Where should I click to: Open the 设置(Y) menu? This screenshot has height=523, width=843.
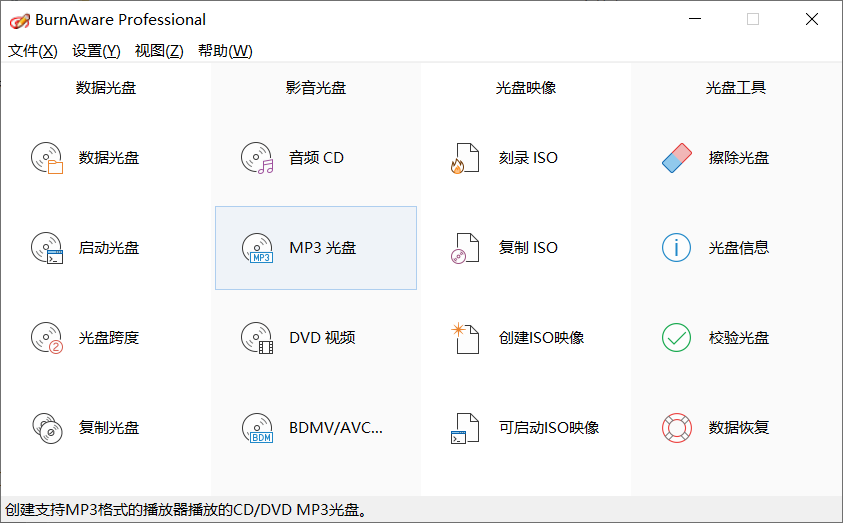(x=96, y=51)
